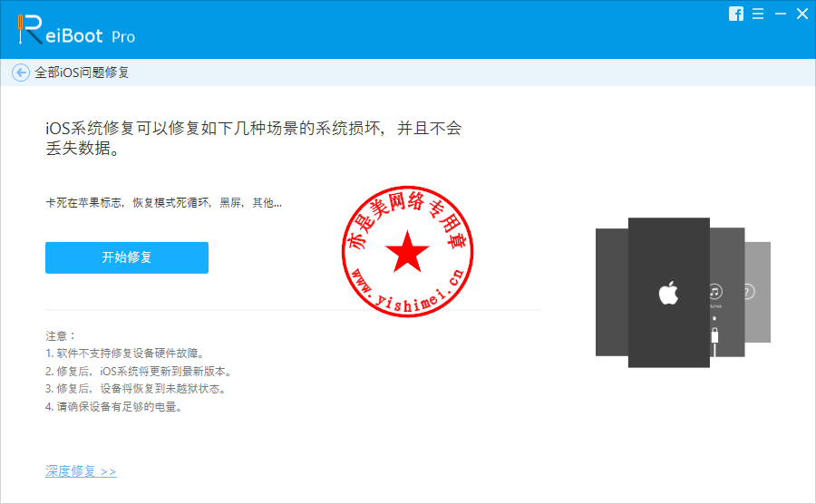Viewport: 816px width, 504px height.
Task: Click the back arrow icon
Action: tap(21, 73)
